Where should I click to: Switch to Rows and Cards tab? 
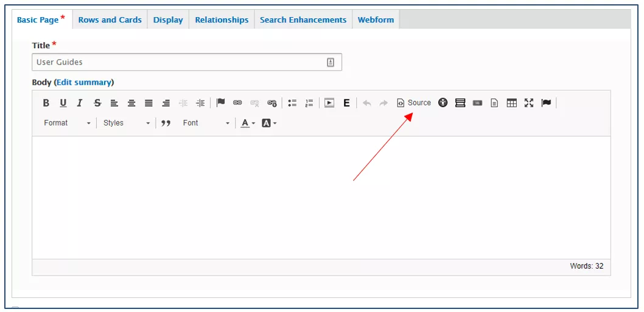click(110, 19)
